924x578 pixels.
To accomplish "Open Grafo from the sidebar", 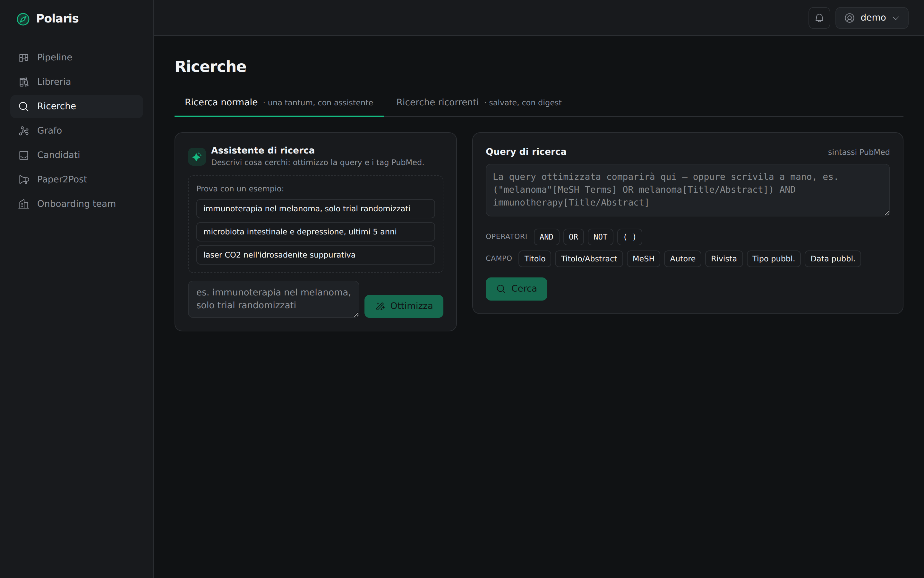I will 77,131.
